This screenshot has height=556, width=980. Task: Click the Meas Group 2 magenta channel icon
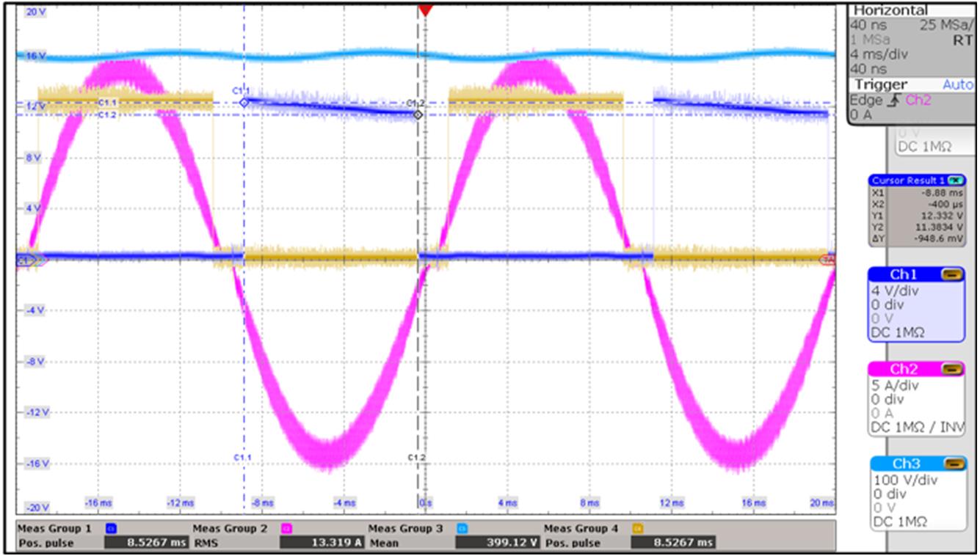287,528
